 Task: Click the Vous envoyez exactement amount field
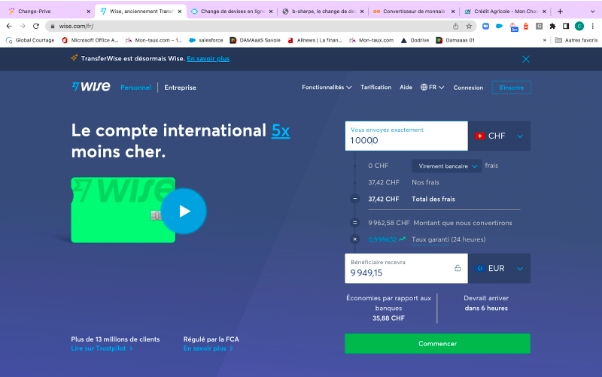click(406, 136)
